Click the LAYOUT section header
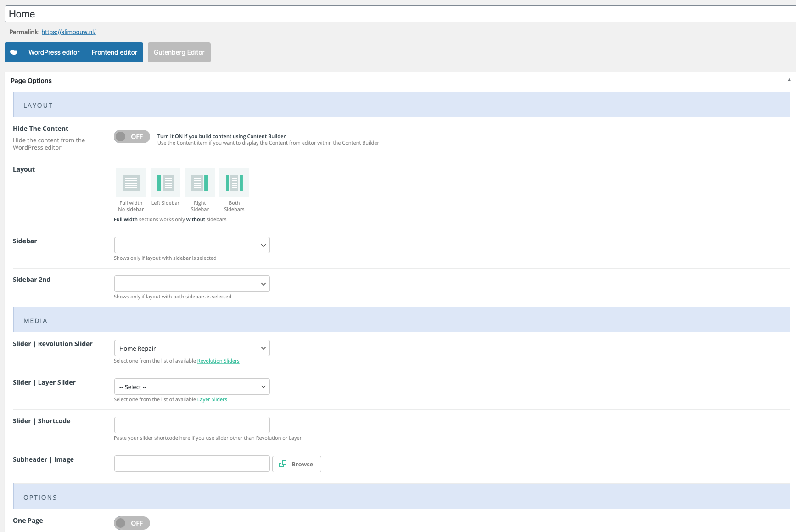The height and width of the screenshot is (532, 796). point(401,105)
